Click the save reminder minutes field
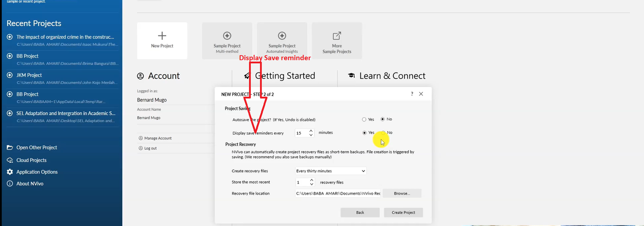The width and height of the screenshot is (644, 226). point(301,133)
